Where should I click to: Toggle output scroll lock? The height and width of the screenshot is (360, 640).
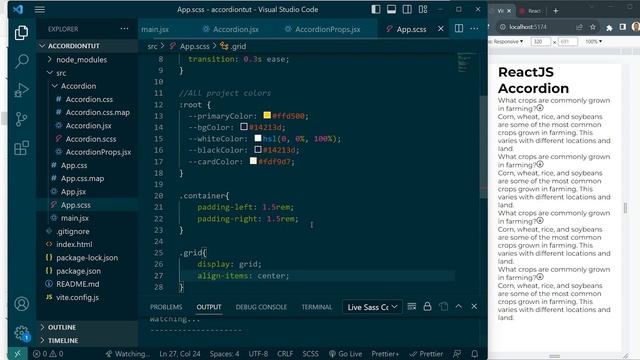point(427,306)
